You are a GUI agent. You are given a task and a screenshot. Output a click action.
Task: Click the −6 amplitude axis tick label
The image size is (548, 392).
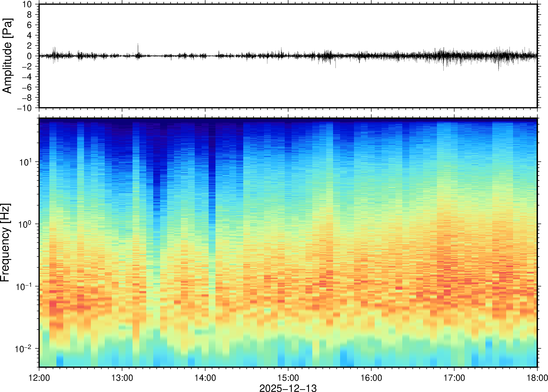pos(27,87)
